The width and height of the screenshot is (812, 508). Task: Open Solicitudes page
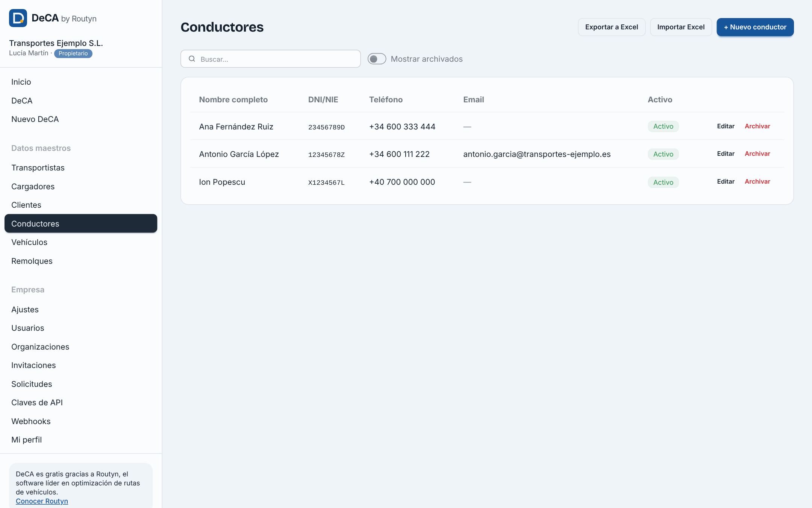pos(81,384)
